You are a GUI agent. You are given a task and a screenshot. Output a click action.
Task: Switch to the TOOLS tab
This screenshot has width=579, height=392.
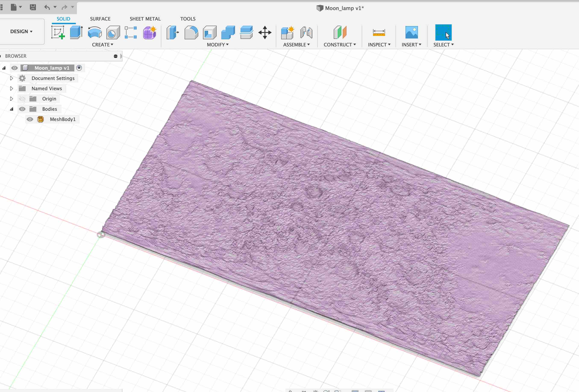[188, 19]
